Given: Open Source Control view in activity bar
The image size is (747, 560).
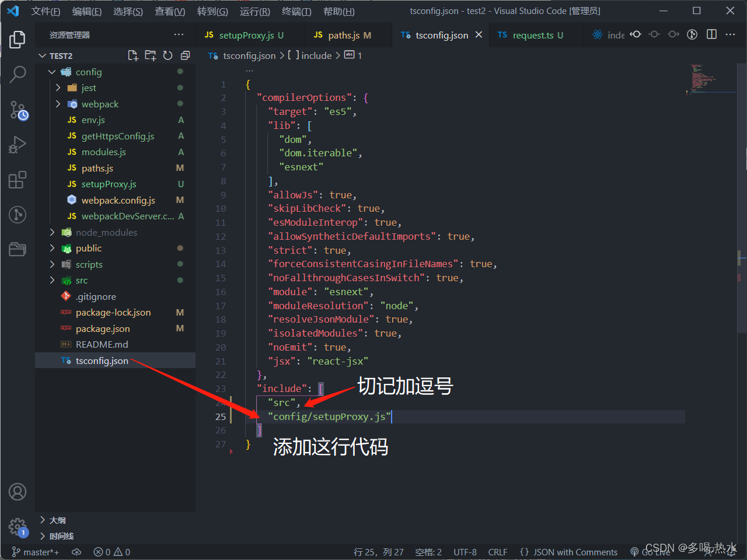Looking at the screenshot, I should pos(18,110).
